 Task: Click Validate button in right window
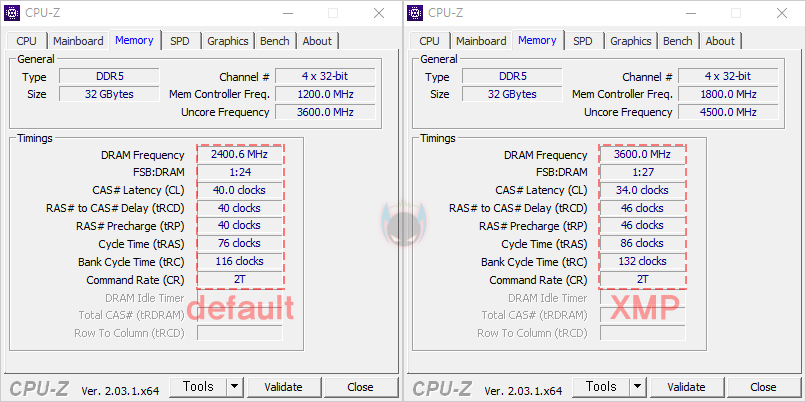pos(686,387)
